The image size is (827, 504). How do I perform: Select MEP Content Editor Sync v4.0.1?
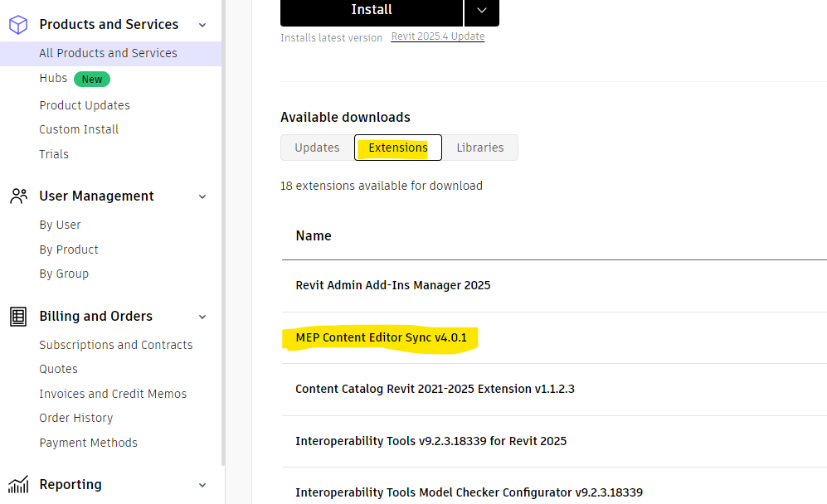pos(380,337)
